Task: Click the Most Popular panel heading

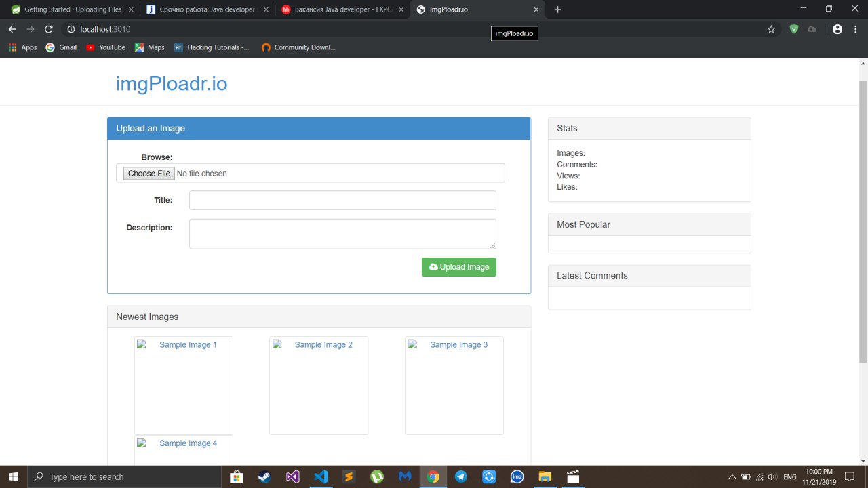Action: click(x=650, y=224)
